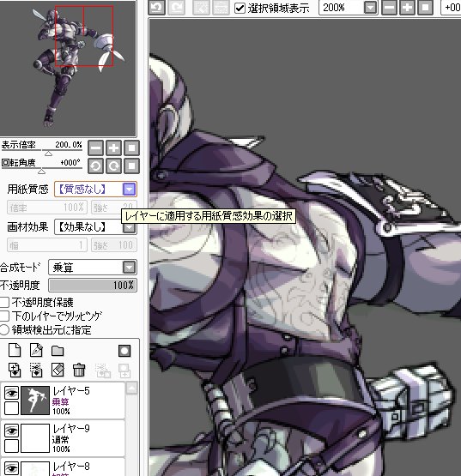This screenshot has height=476, width=461.
Task: Click the new normal layer icon
Action: pos(15,350)
